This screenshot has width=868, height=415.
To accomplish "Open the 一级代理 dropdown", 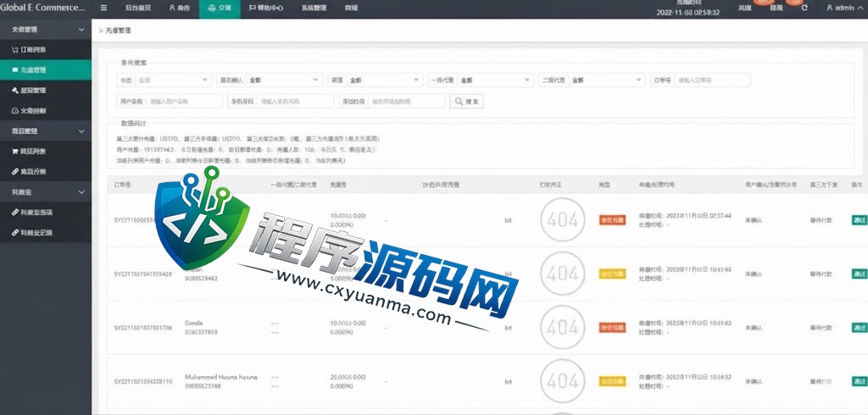I will pos(496,80).
